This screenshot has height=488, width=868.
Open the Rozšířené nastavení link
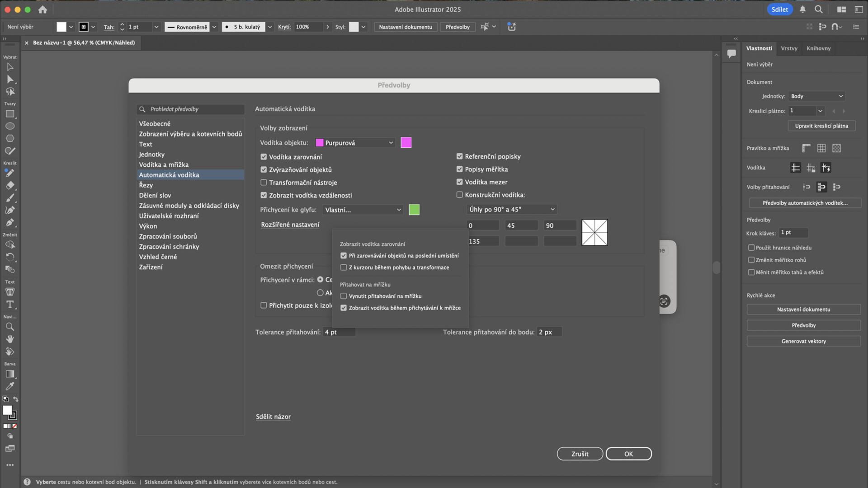point(290,225)
